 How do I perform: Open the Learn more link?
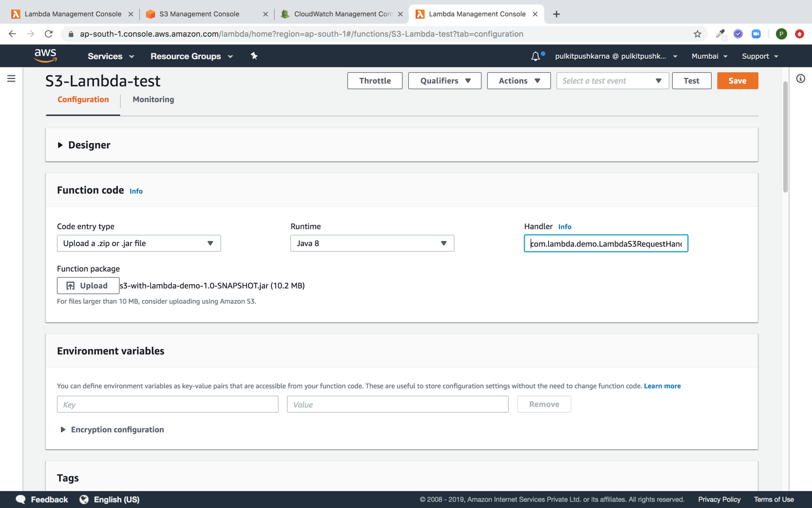(662, 386)
